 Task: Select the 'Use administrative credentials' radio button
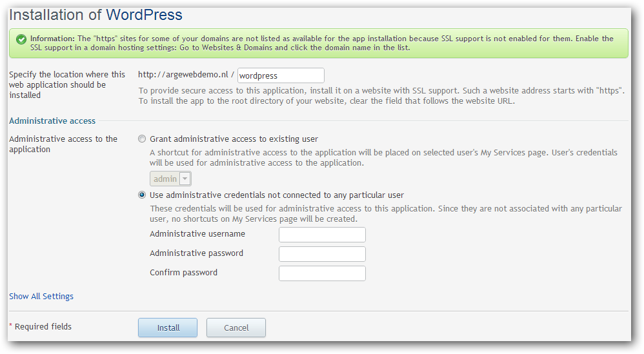point(142,195)
